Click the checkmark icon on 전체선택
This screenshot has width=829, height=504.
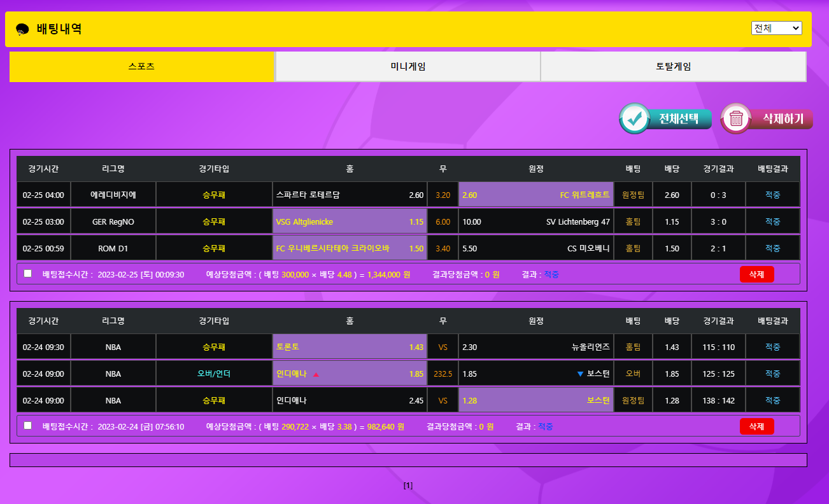click(x=634, y=119)
